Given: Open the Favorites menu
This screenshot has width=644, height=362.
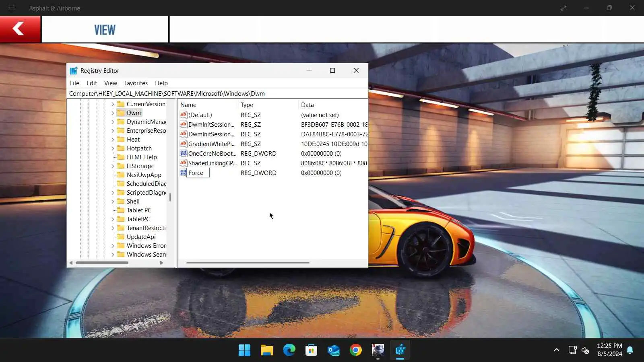Looking at the screenshot, I should 136,83.
